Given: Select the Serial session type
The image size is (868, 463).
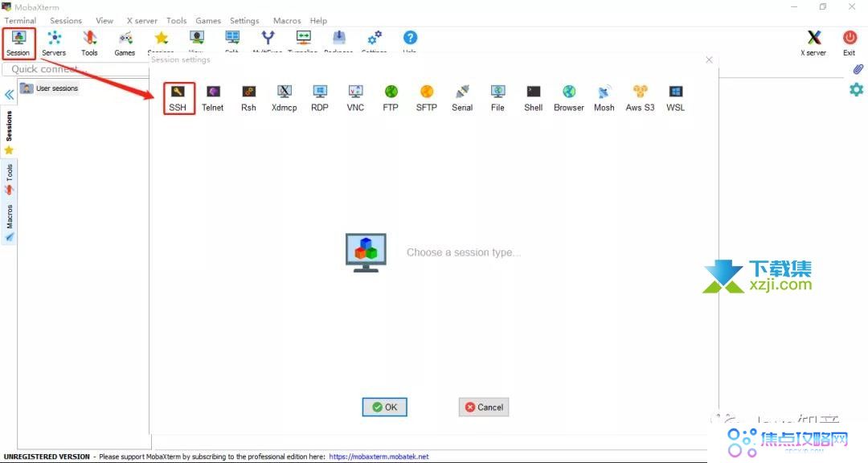Looking at the screenshot, I should tap(462, 99).
